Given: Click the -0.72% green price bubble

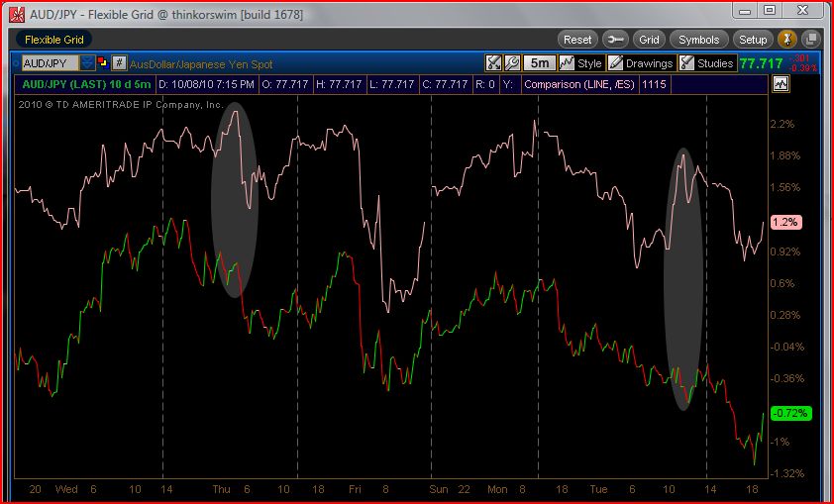Looking at the screenshot, I should tap(791, 413).
